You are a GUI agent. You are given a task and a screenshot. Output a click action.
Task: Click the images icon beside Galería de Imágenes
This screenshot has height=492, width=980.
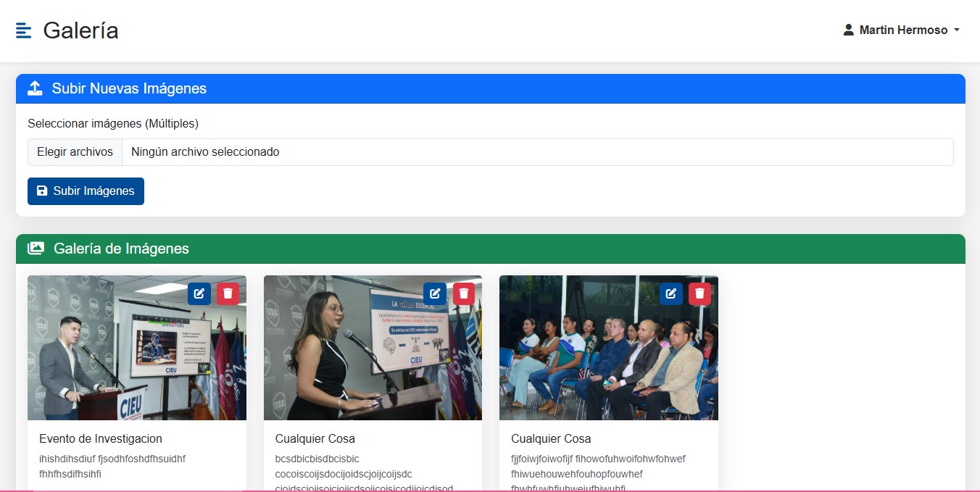click(36, 249)
